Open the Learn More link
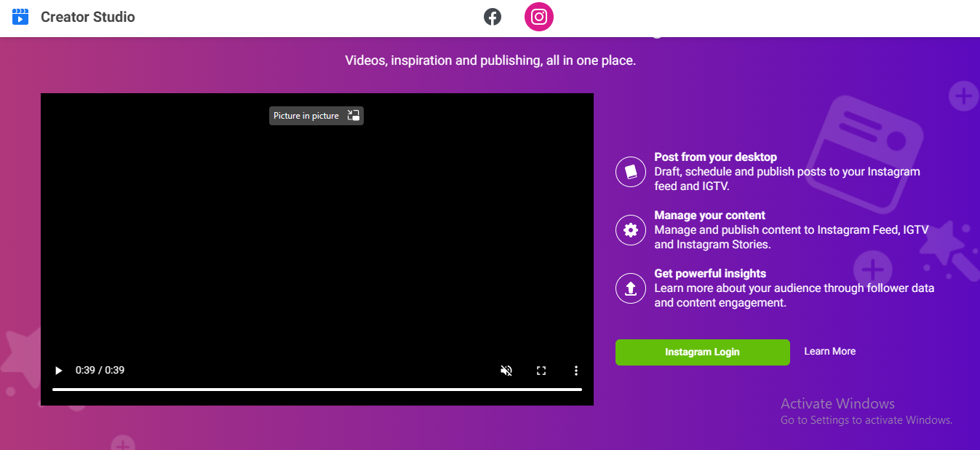The image size is (980, 450). click(829, 351)
